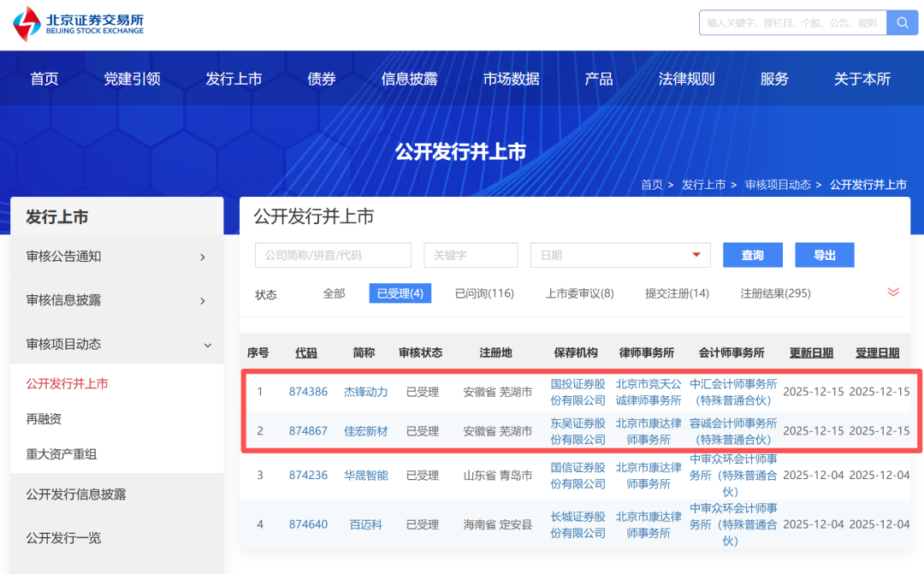Click the 审核项目动态 breadcrumb link
The height and width of the screenshot is (574, 924).
tap(779, 184)
